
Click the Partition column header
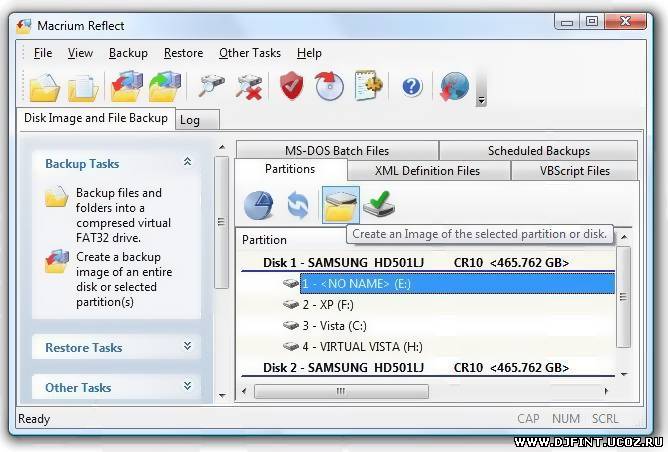click(x=264, y=240)
